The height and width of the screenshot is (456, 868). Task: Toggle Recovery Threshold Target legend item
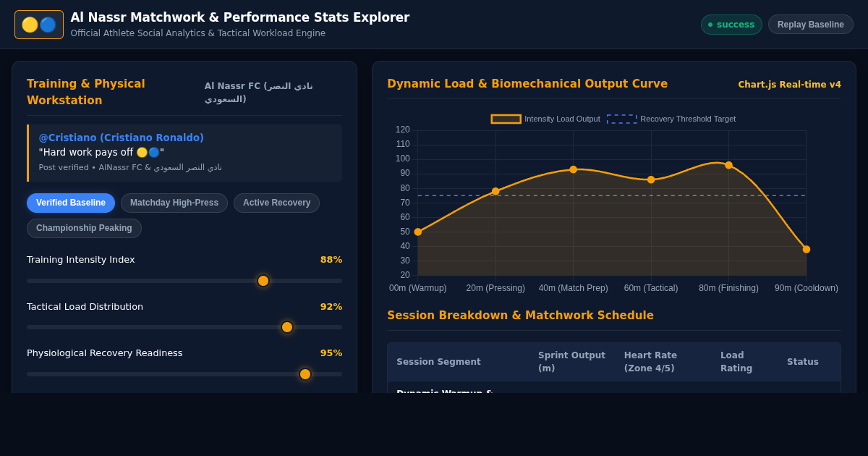[671, 119]
